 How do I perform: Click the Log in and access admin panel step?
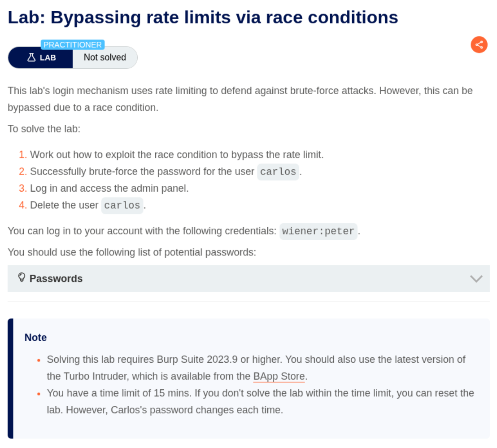[109, 189]
